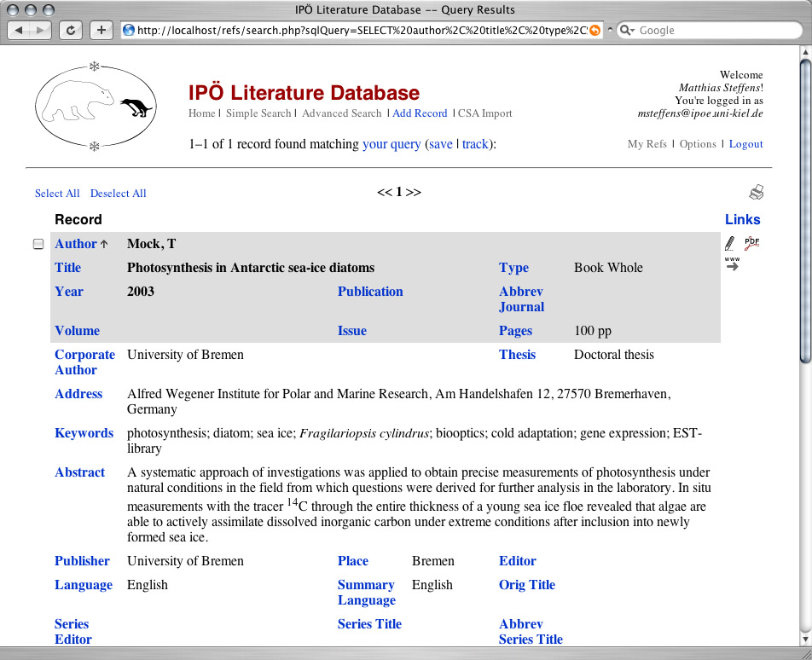
Task: Open Advanced Search page
Action: [x=342, y=113]
